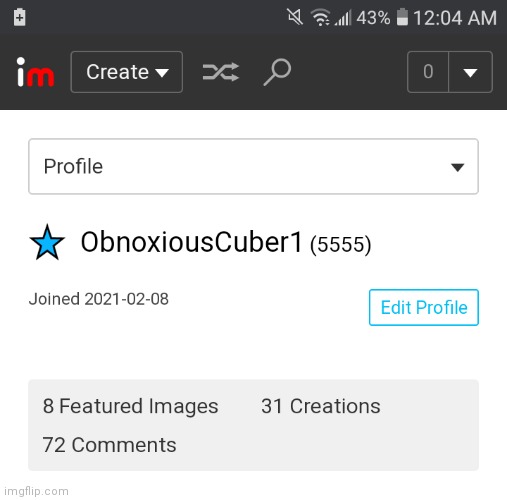
Task: Click the shuffle random meme icon
Action: click(221, 72)
